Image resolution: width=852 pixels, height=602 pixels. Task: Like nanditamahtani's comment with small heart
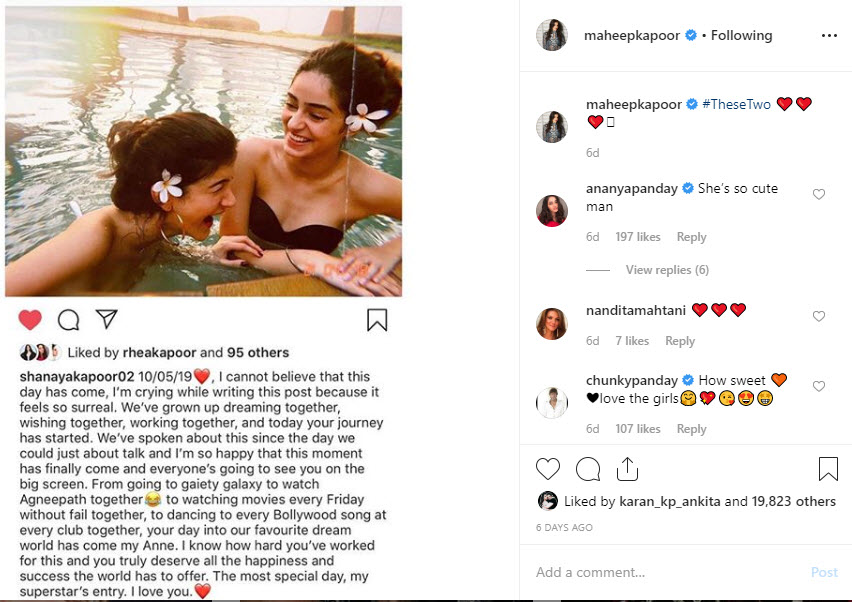[x=819, y=316]
